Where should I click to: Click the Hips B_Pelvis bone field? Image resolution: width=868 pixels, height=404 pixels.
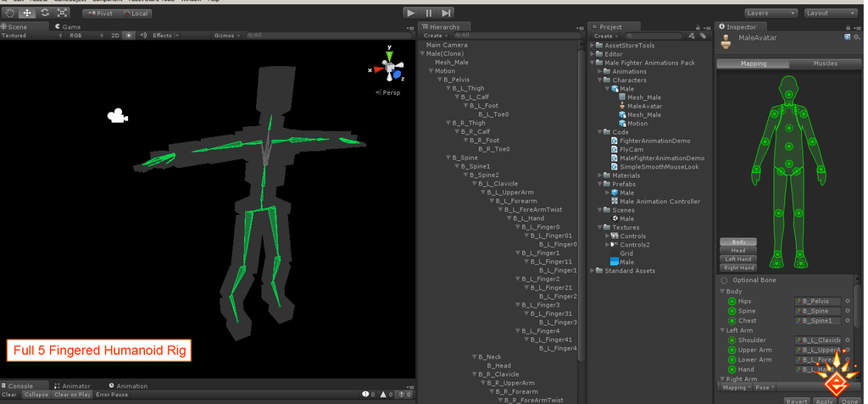(x=818, y=302)
